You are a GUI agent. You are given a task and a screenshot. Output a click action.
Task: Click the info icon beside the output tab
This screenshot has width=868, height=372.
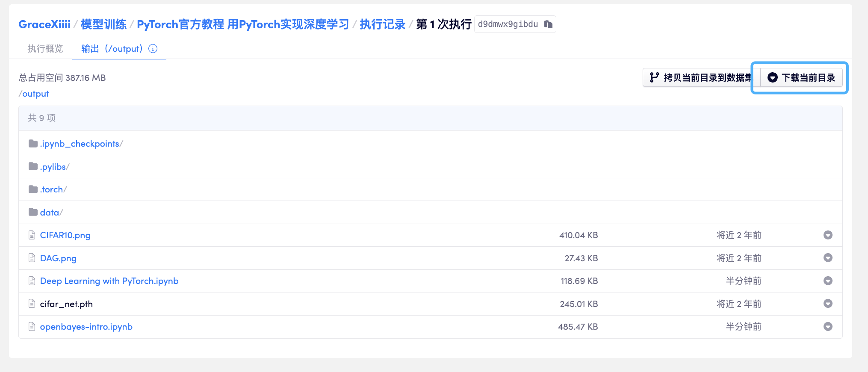click(153, 49)
